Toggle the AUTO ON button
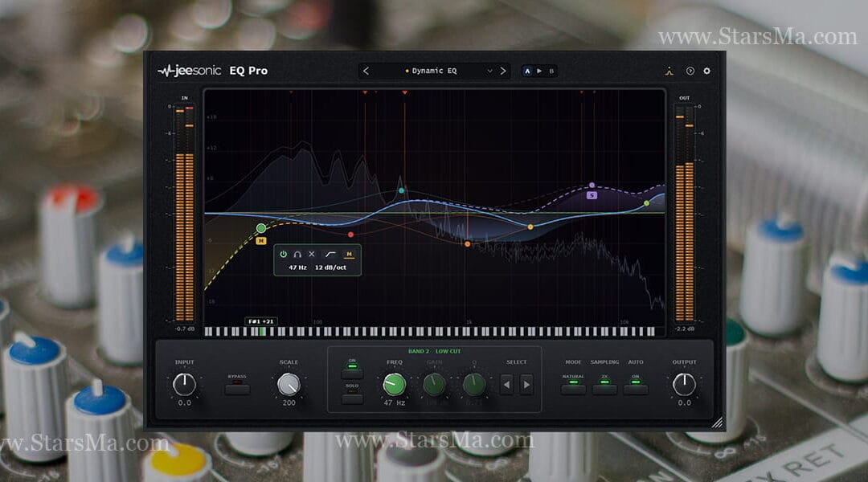 (636, 389)
